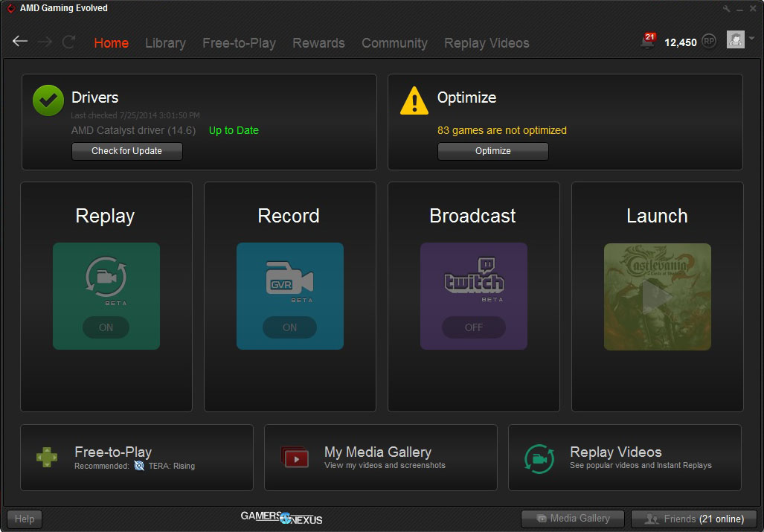
Task: Disable recording via the Record ON switch
Action: (x=289, y=327)
